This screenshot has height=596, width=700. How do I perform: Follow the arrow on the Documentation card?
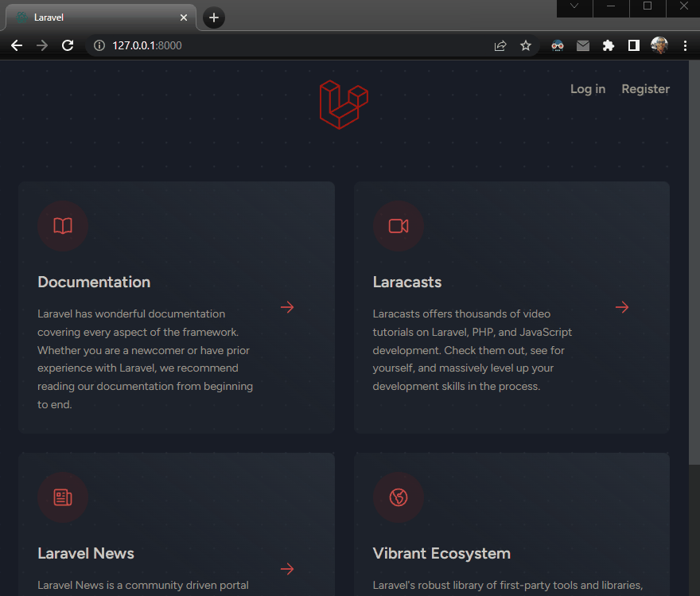tap(287, 307)
